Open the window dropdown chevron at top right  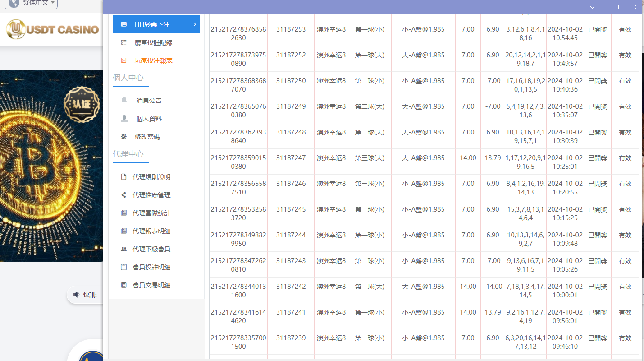pos(592,7)
